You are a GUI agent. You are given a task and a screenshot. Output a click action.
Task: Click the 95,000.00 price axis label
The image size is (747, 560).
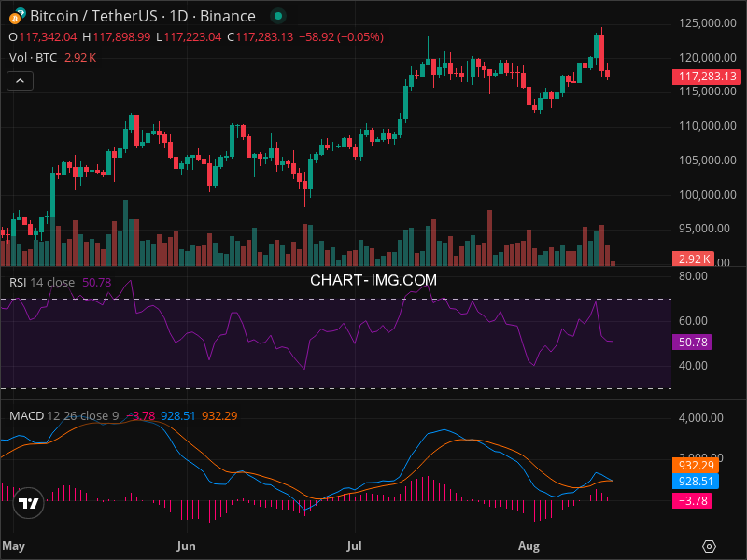tap(704, 229)
